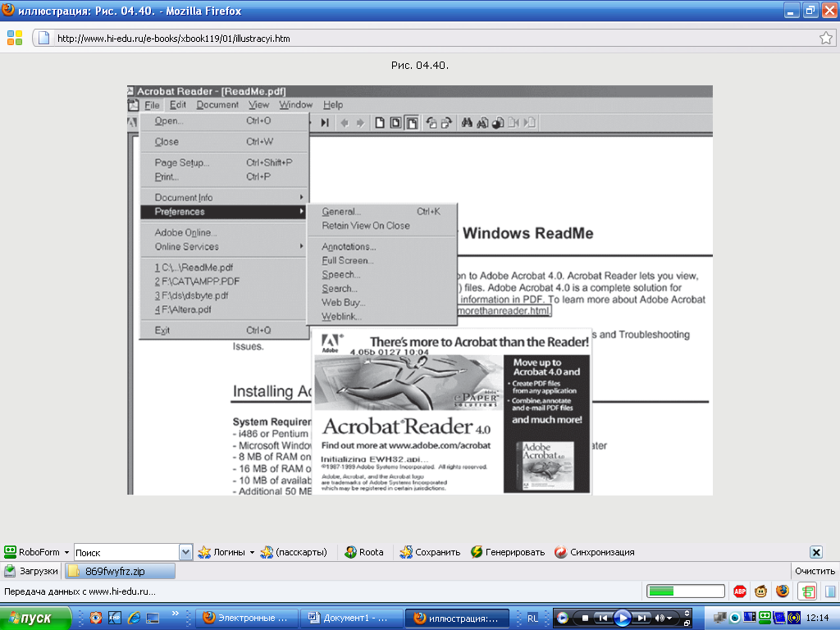Click Синхронизация on RoboForm toolbar

(595, 552)
